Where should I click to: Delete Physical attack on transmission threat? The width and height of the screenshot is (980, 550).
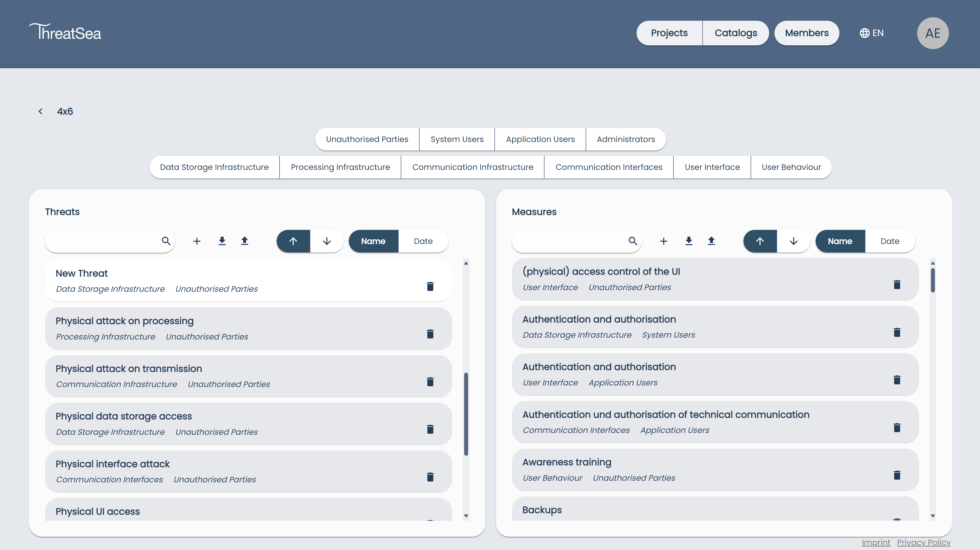tap(430, 382)
